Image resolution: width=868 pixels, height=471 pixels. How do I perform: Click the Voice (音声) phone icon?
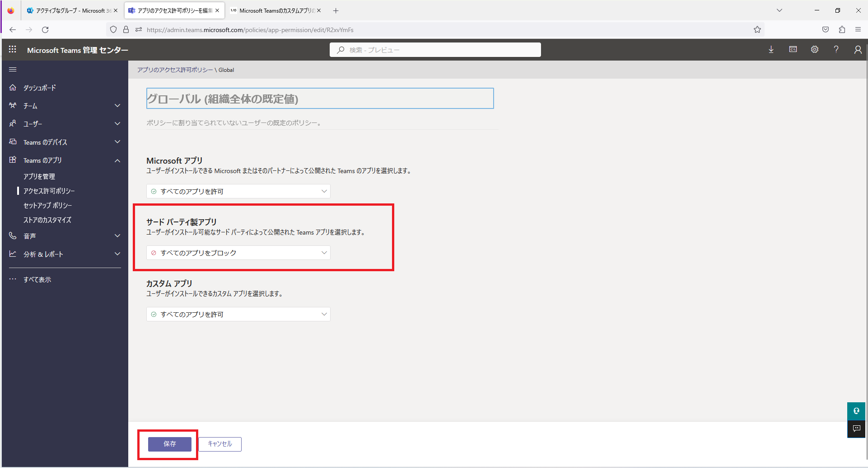point(13,236)
